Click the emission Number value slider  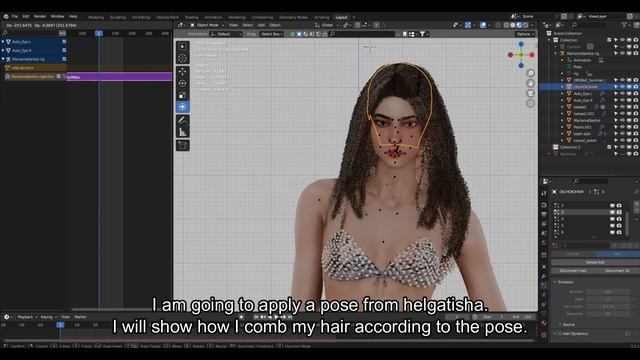(x=608, y=292)
